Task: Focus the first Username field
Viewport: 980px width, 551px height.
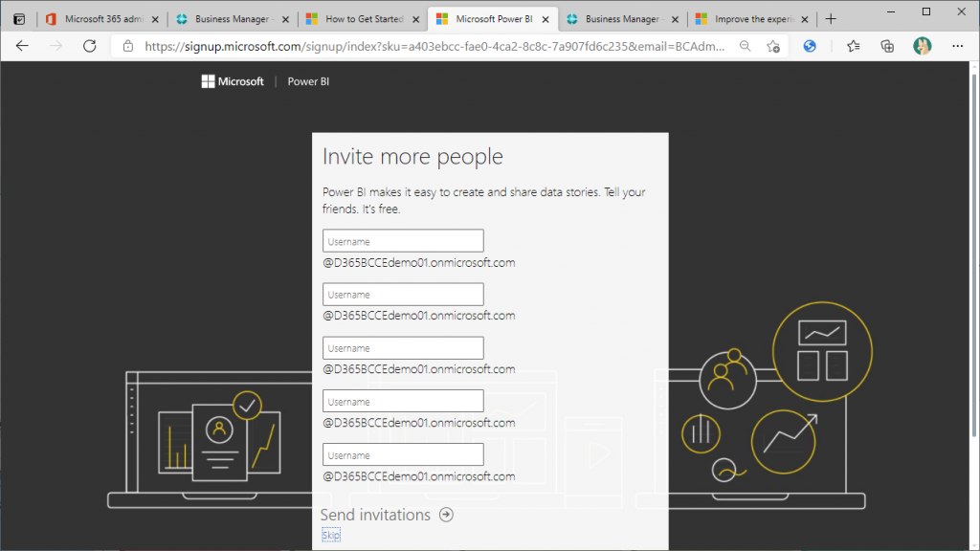Action: 403,241
